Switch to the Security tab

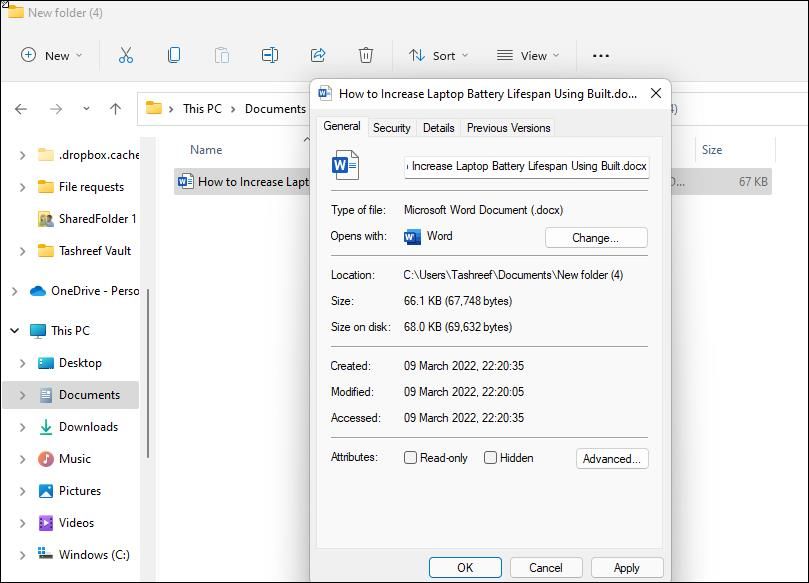(x=391, y=127)
